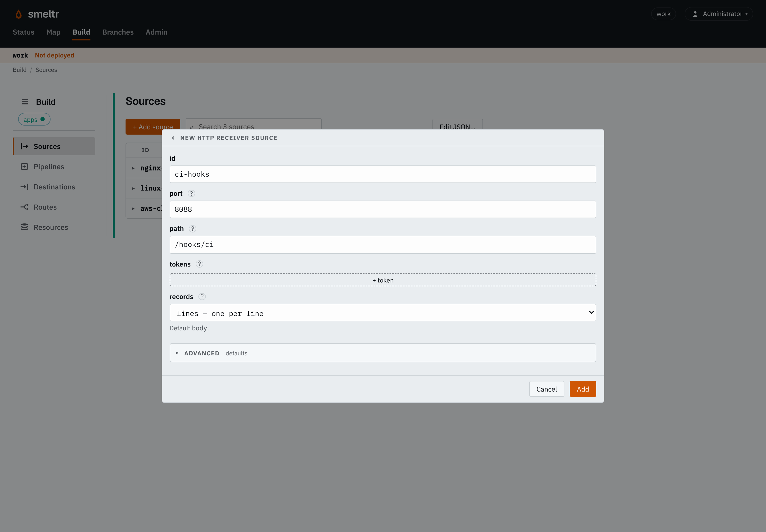This screenshot has height=532, width=766.
Task: Click the Routes branching icon
Action: (x=24, y=207)
